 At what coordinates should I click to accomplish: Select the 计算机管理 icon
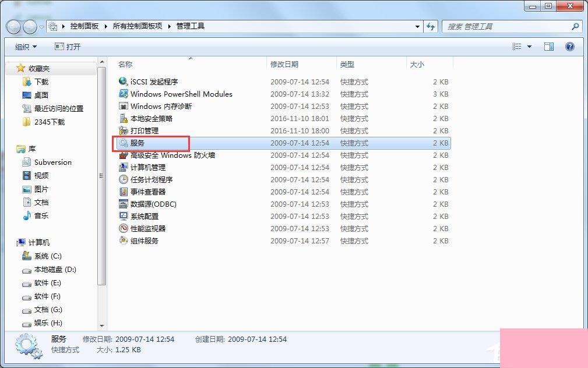[124, 167]
